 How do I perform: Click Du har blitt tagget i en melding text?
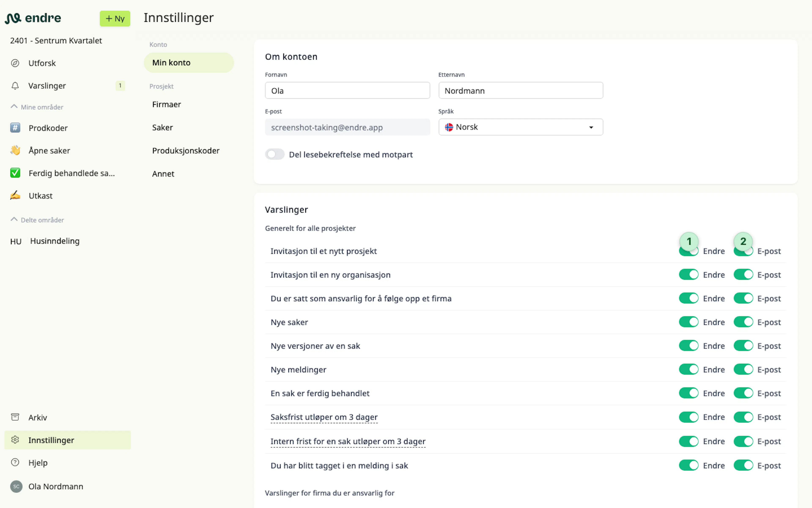pyautogui.click(x=339, y=465)
